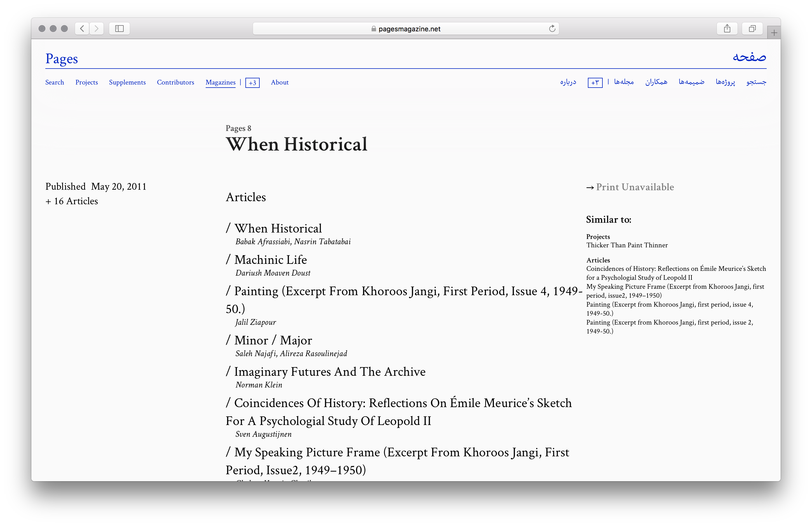
Task: Show the tab overview icon
Action: point(752,29)
